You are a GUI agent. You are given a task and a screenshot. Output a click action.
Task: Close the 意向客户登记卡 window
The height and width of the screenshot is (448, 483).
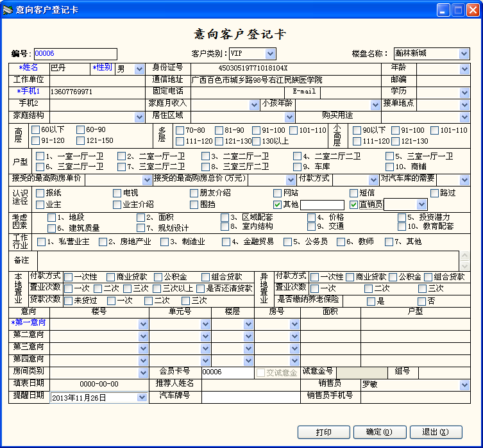[x=472, y=10]
